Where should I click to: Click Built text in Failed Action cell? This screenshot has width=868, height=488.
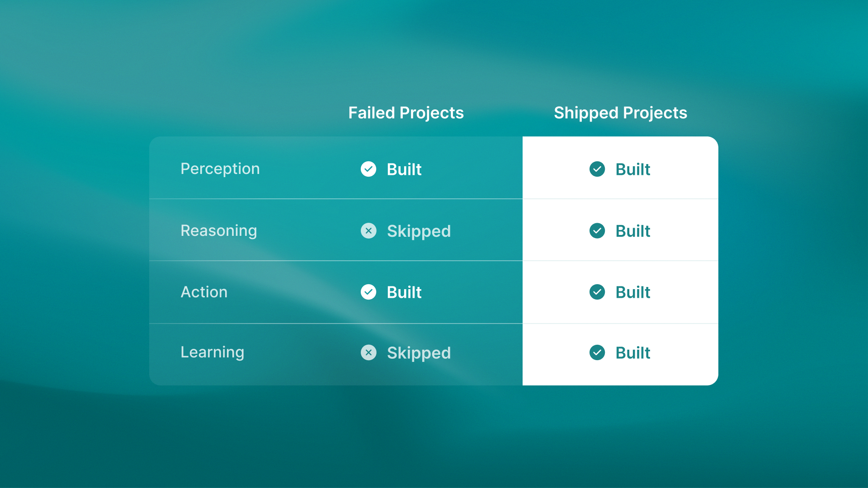click(404, 292)
